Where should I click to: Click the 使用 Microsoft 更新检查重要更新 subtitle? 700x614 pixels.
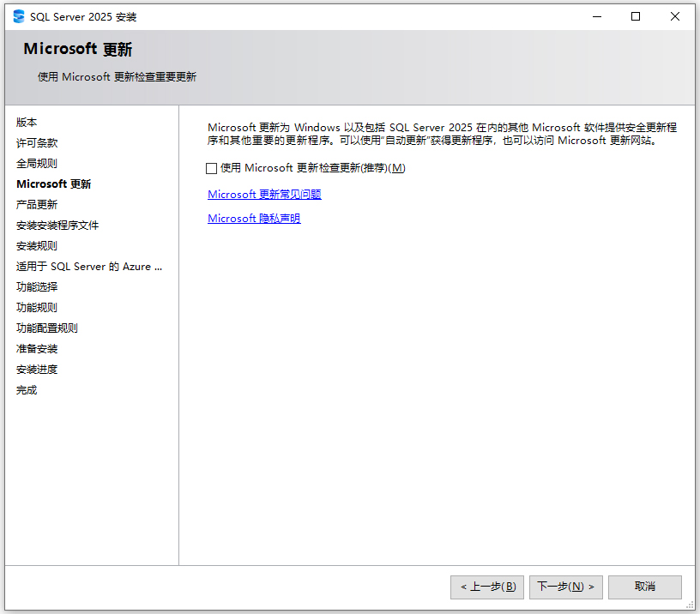117,77
